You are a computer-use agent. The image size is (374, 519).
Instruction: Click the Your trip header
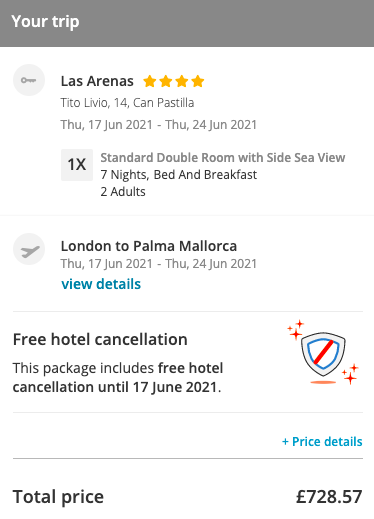(45, 22)
